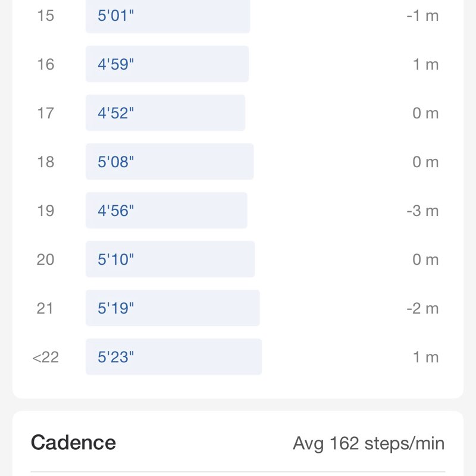Select split number 19 label
This screenshot has width=476, height=476.
45,211
